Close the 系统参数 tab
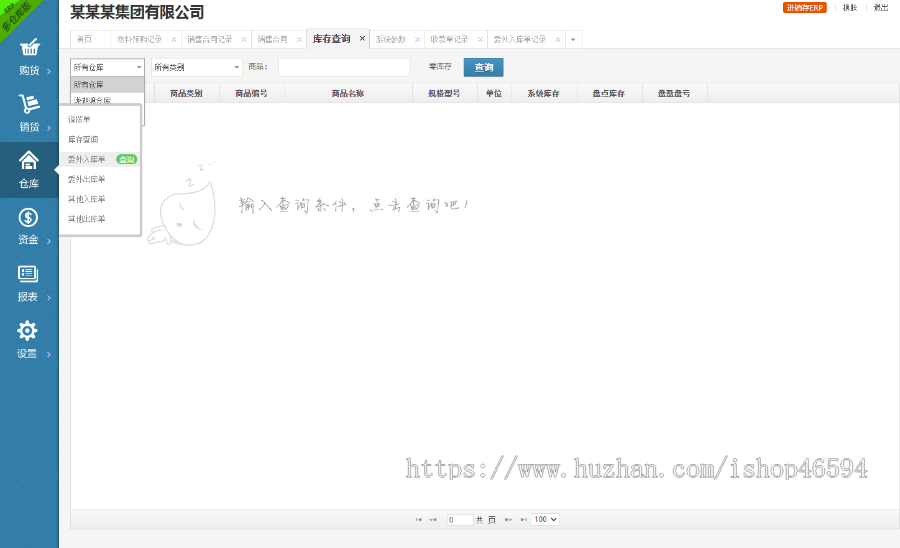This screenshot has height=548, width=900. point(417,40)
